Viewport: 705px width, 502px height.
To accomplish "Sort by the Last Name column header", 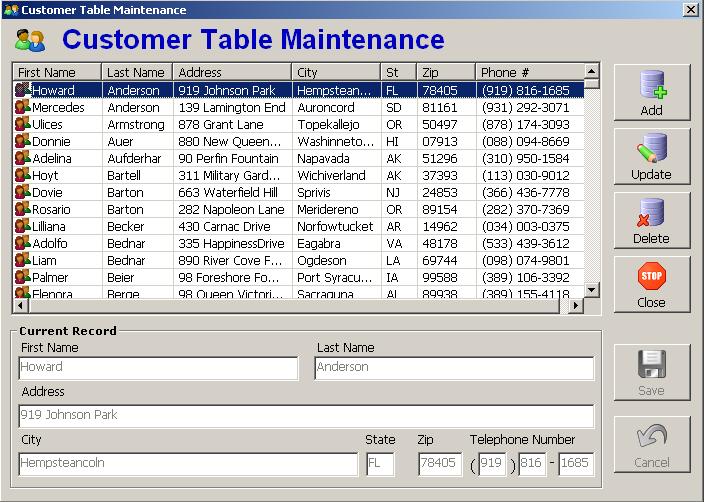I will 138,72.
